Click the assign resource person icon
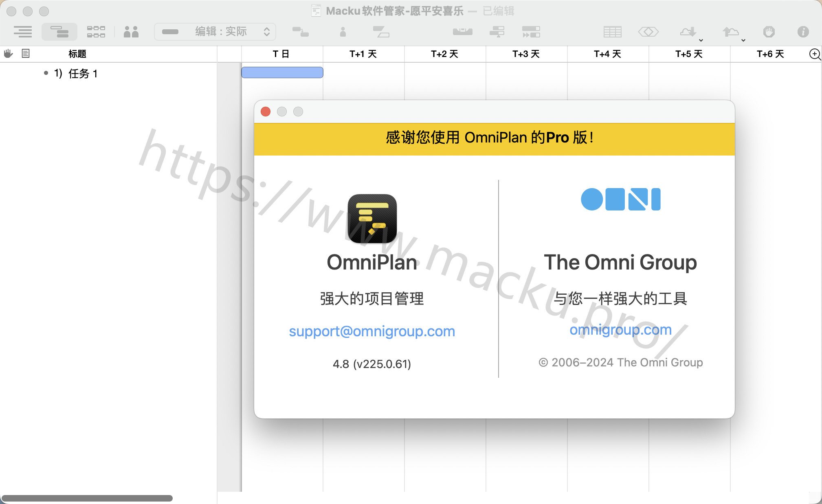The height and width of the screenshot is (504, 822). pyautogui.click(x=343, y=32)
